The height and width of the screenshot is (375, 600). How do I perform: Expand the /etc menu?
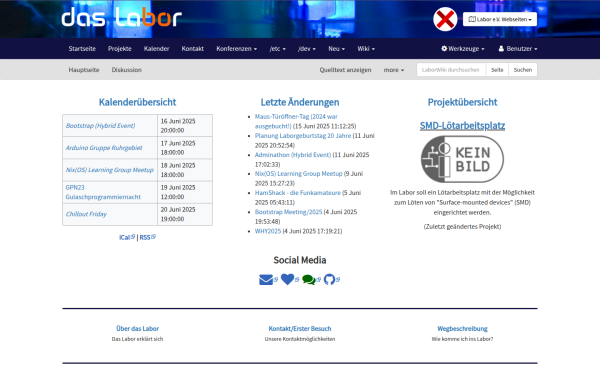click(277, 49)
